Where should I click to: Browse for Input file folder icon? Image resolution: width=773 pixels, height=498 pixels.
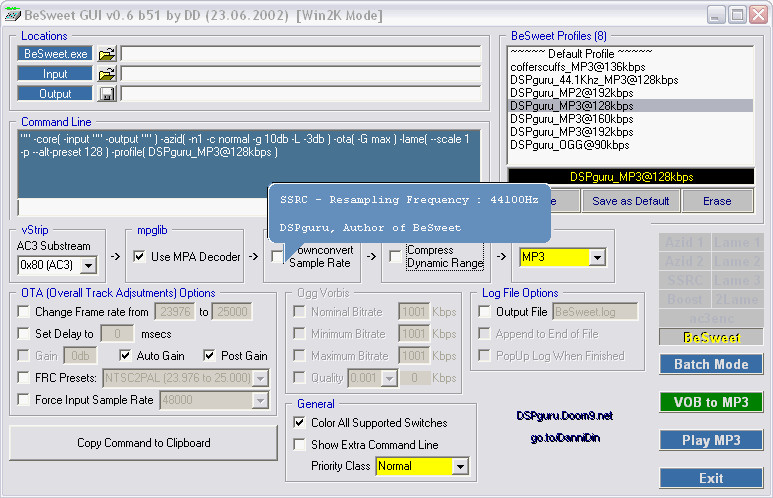pos(107,74)
